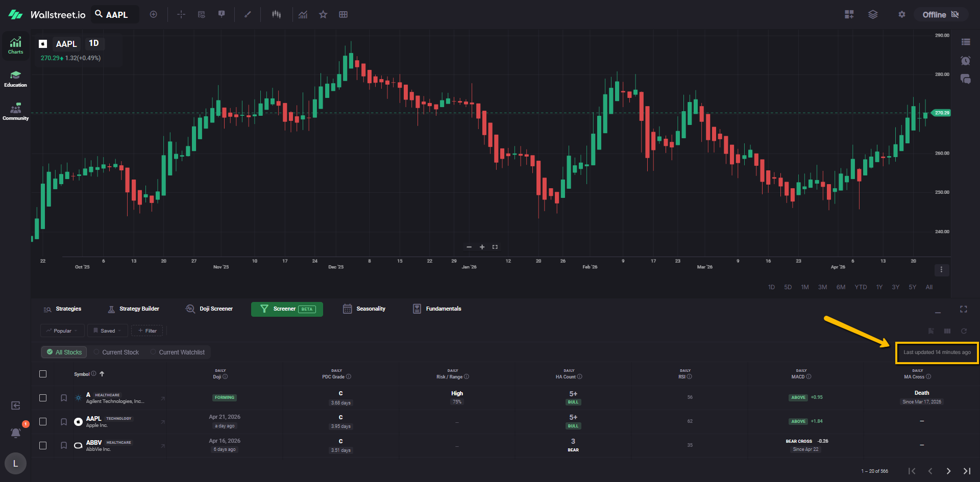Open the Popular presets dropdown
The height and width of the screenshot is (482, 980).
pos(62,331)
